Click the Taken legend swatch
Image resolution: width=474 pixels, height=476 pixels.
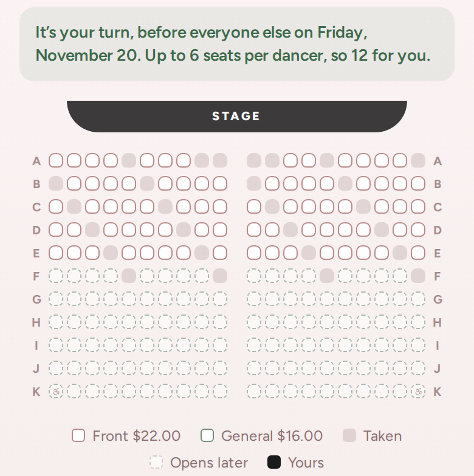click(x=349, y=435)
